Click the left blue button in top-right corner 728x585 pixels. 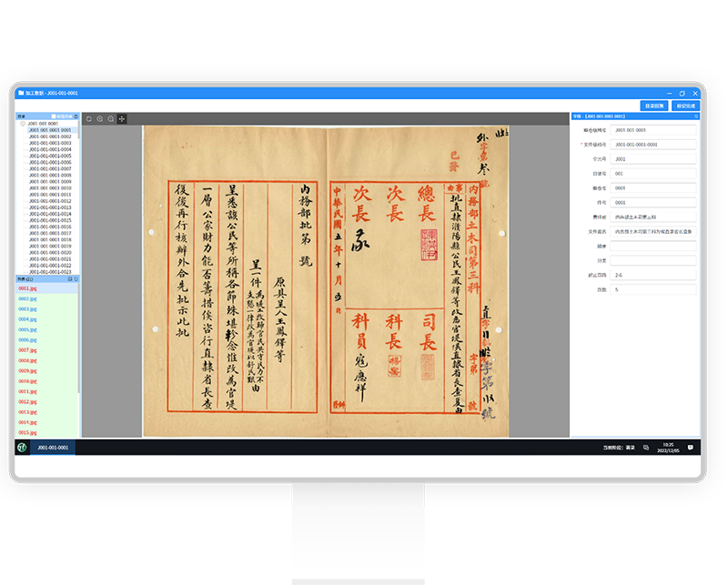[654, 106]
